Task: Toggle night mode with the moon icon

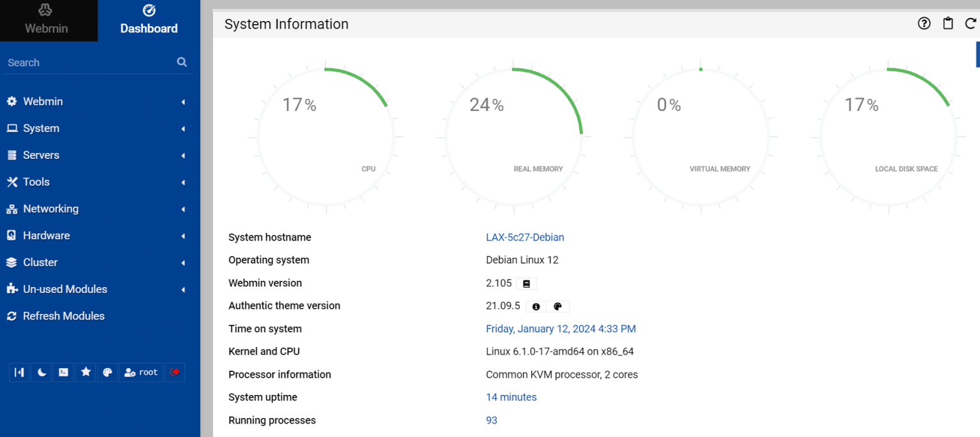Action: (x=41, y=372)
